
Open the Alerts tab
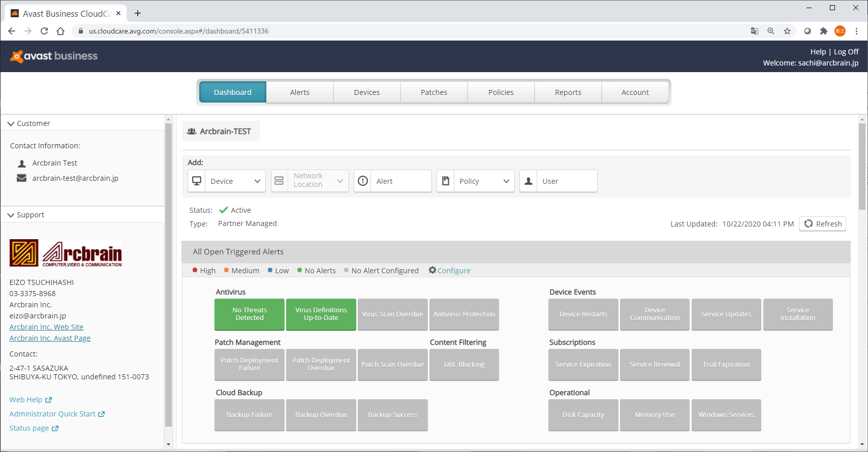300,92
